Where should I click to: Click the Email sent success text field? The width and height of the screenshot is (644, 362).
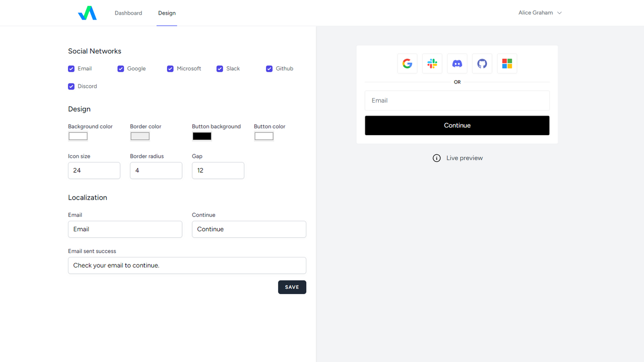[x=187, y=265]
